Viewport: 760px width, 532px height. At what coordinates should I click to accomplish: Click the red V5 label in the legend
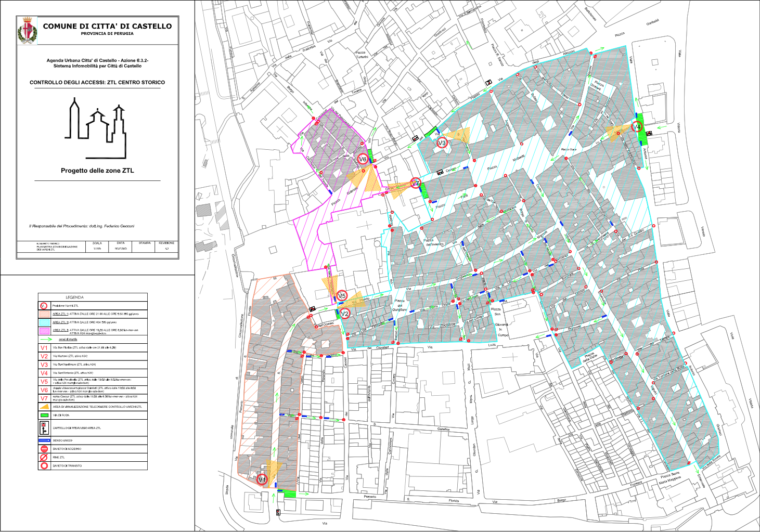click(44, 381)
